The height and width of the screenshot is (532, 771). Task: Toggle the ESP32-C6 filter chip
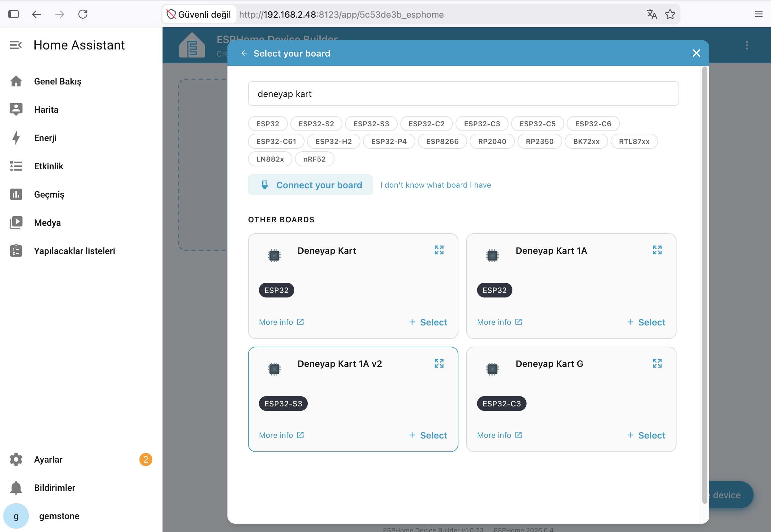coord(593,124)
